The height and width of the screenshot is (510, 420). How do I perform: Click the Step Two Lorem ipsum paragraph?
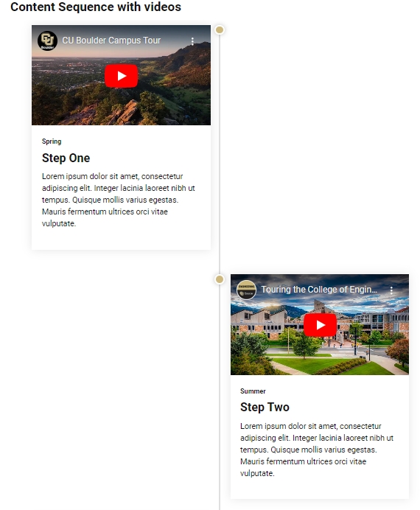pos(317,450)
